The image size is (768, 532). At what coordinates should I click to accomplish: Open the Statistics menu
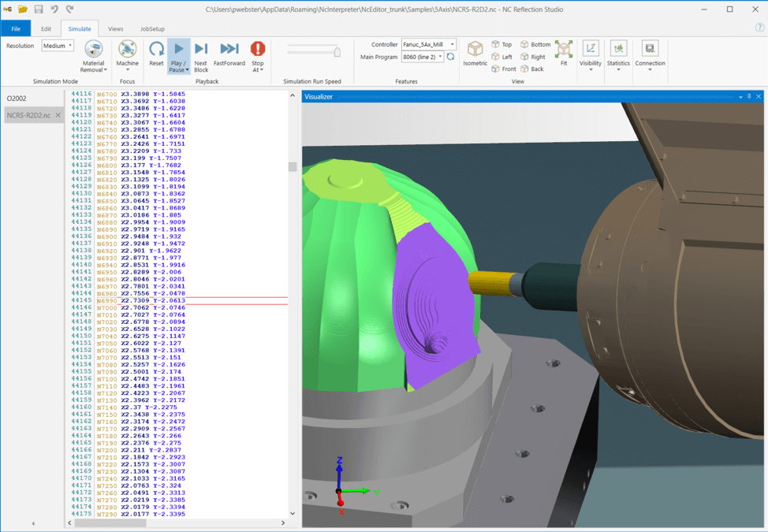pyautogui.click(x=618, y=50)
